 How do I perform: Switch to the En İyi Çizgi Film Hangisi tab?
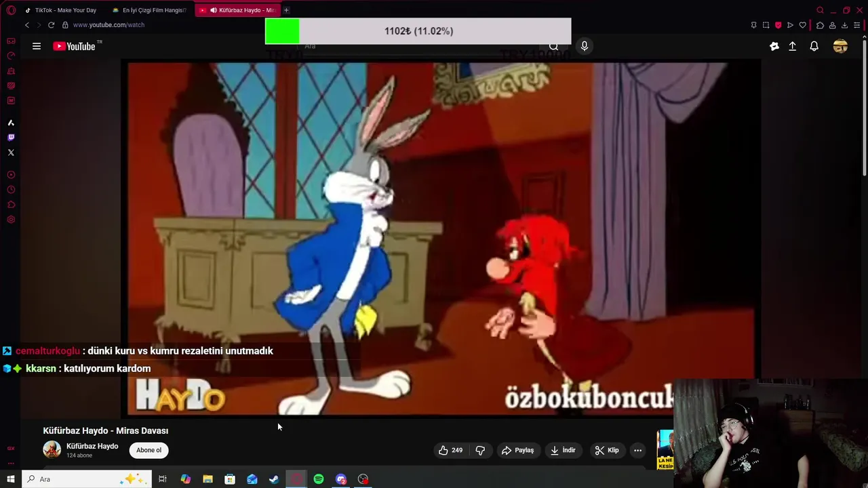pos(151,10)
